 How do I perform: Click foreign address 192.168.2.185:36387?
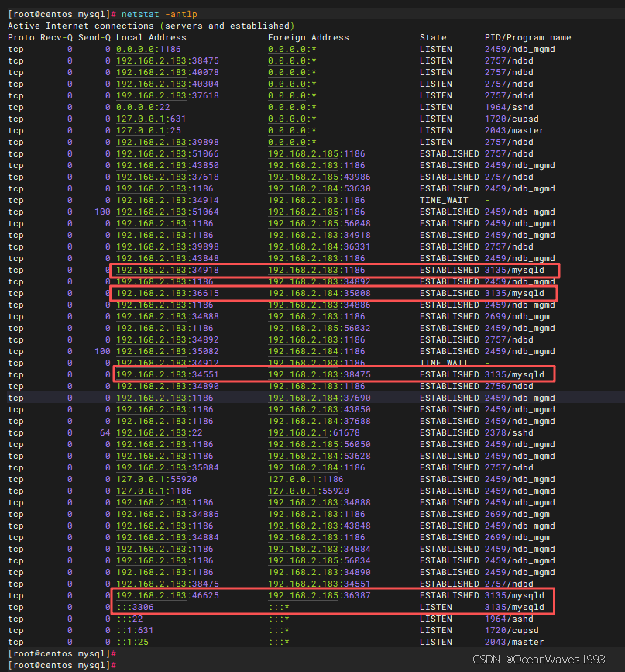point(319,595)
